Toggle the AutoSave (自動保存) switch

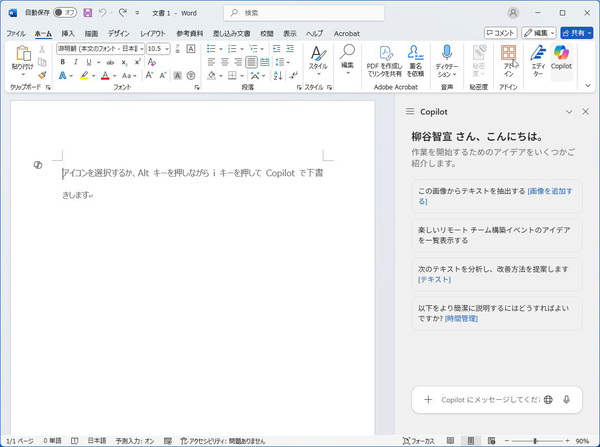[x=65, y=13]
